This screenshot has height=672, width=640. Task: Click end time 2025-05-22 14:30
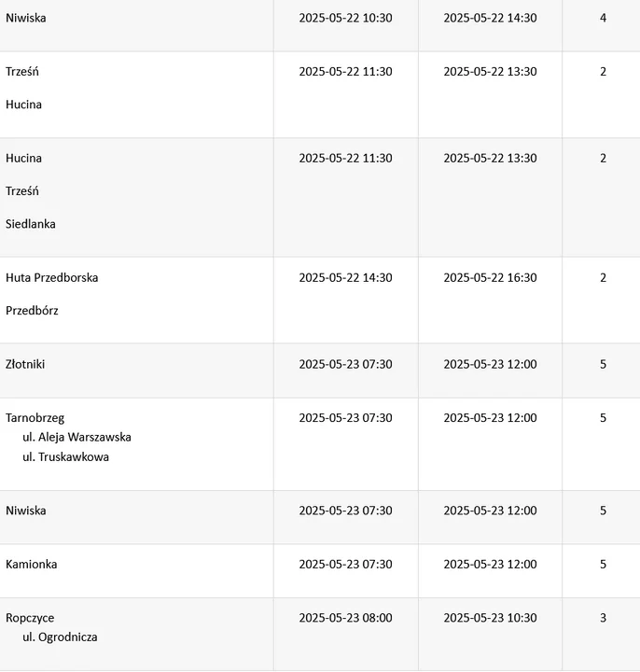tap(490, 18)
